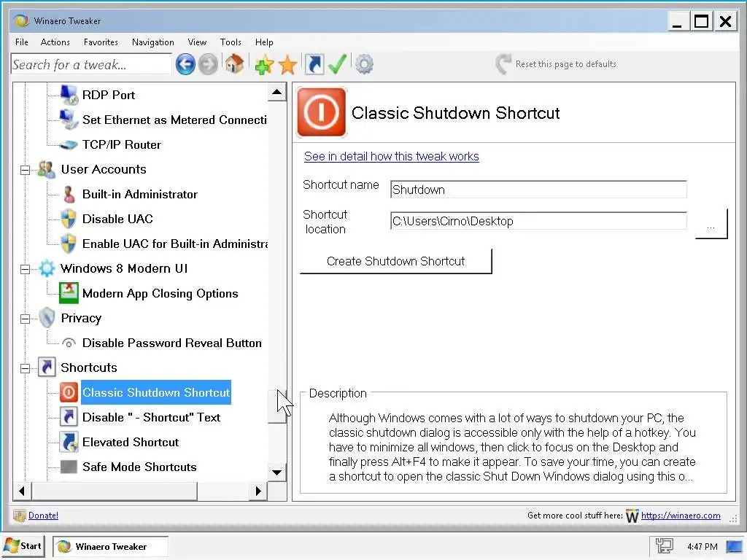Collapse the Shortcuts tree node
This screenshot has height=560, width=747.
coord(26,368)
